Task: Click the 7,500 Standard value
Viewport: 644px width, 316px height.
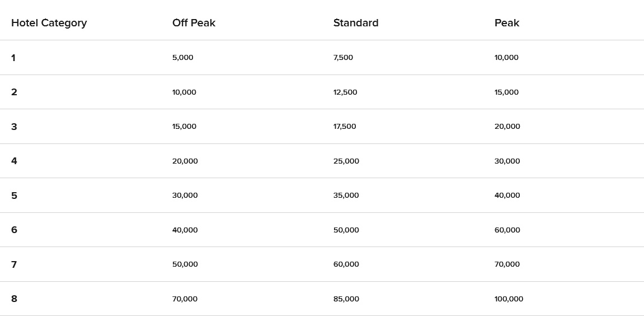Action: (343, 58)
